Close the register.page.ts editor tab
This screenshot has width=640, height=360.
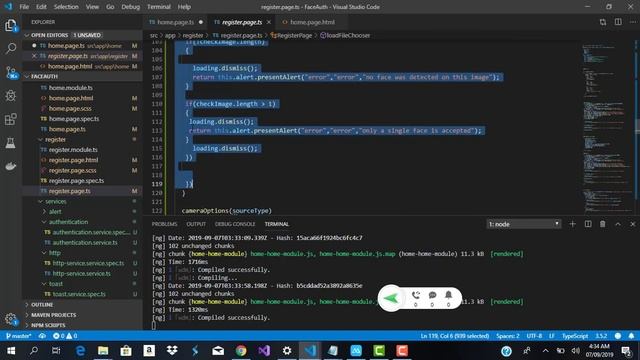click(269, 22)
